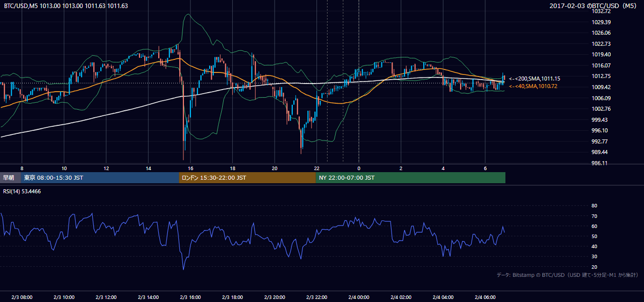Click the 2/3 08:00 time axis label
Screen dimensions: 644x302
(x=22, y=297)
